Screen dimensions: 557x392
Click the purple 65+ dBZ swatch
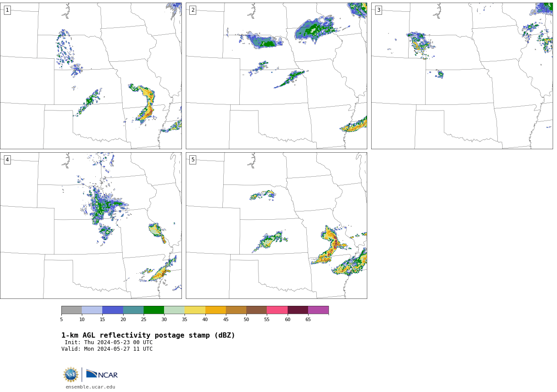tap(318, 310)
